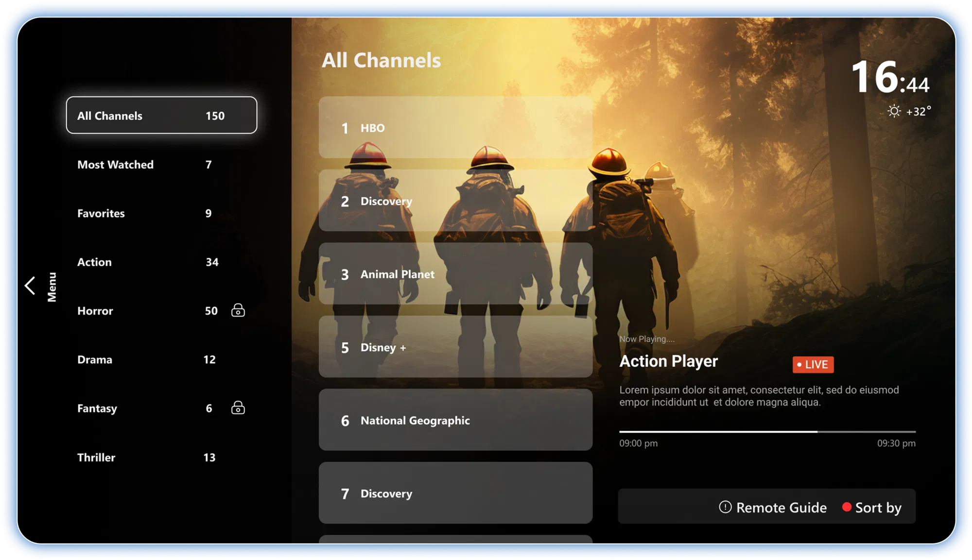Screen dimensions: 972x560
Task: Click the LIVE indicator badge
Action: 813,364
